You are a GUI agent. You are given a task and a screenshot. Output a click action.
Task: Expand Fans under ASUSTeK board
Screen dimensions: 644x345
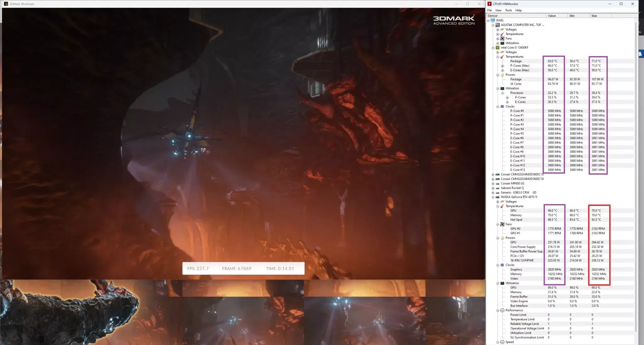point(497,39)
